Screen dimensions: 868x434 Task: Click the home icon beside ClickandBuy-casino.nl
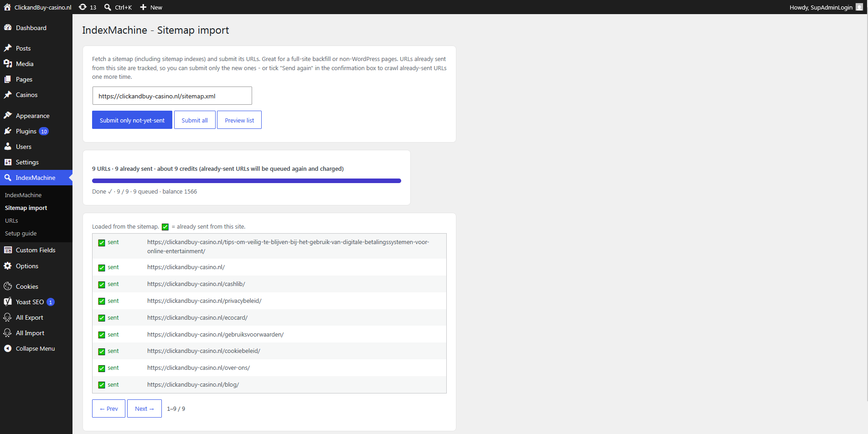[7, 7]
